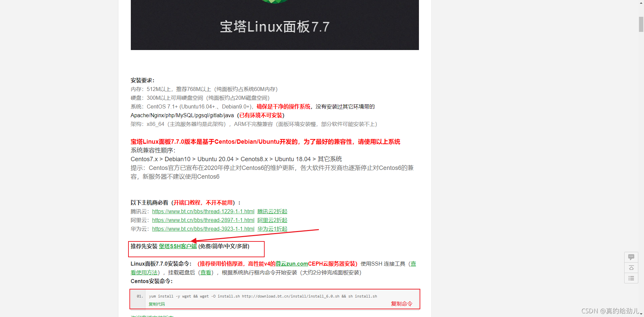Click the back-to-top arrow icon

[x=631, y=268]
